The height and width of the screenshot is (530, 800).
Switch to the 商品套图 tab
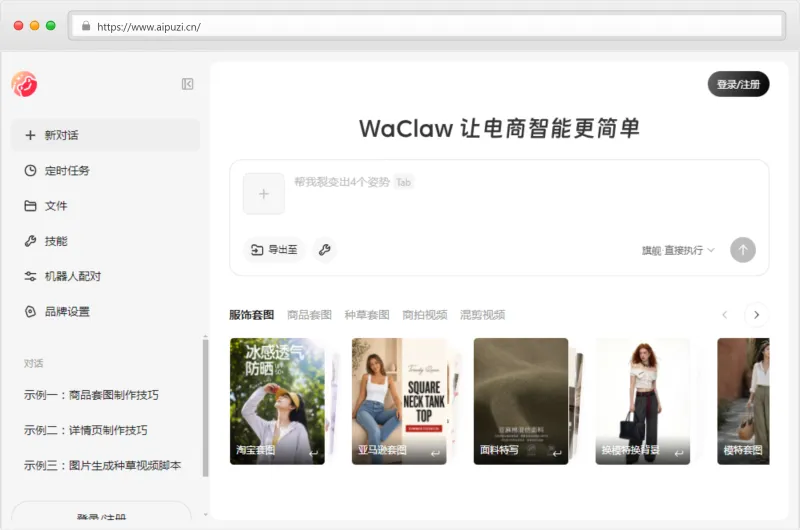[309, 315]
